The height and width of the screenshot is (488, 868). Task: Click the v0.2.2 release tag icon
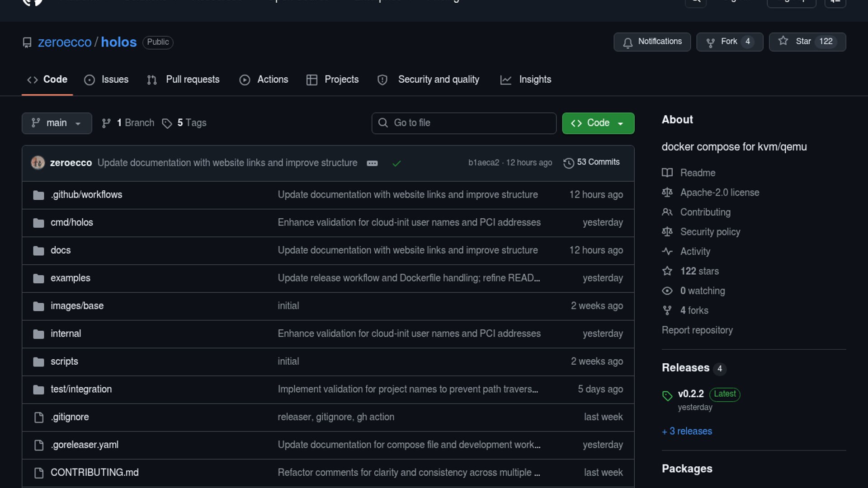pos(667,396)
